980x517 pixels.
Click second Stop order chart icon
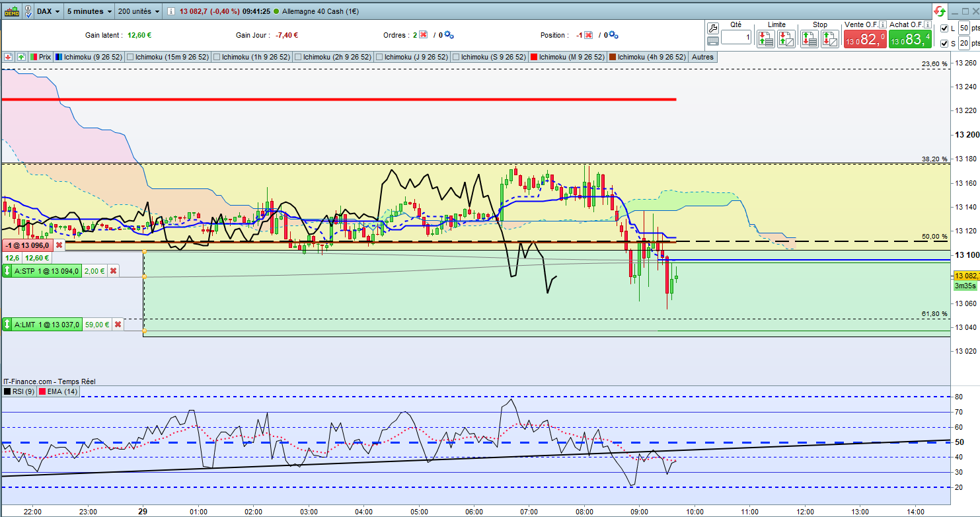(x=829, y=38)
